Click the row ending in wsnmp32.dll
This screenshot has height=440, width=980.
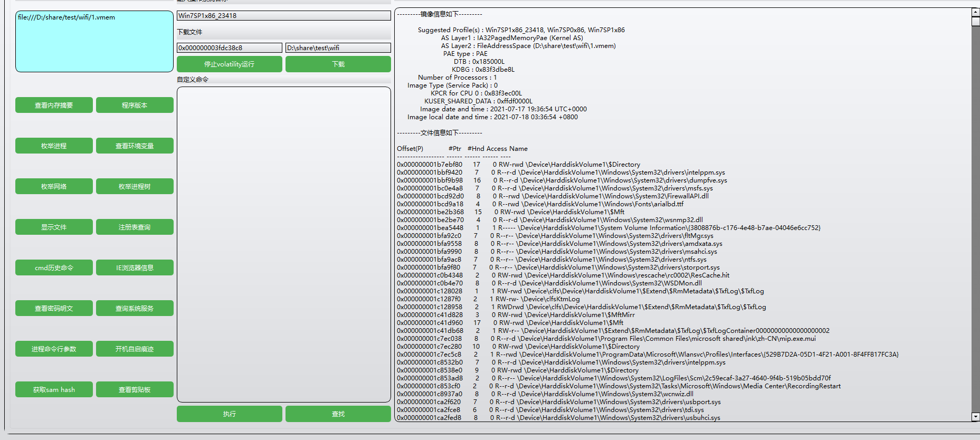coord(550,220)
